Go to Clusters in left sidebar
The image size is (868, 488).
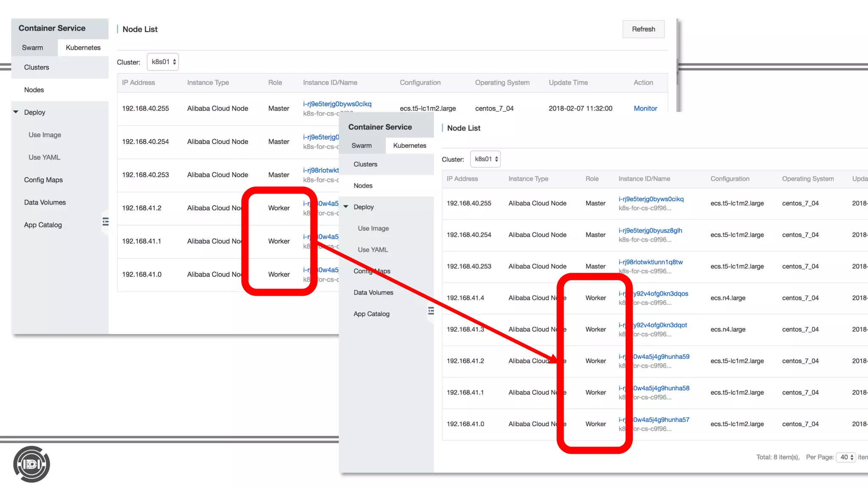click(36, 67)
